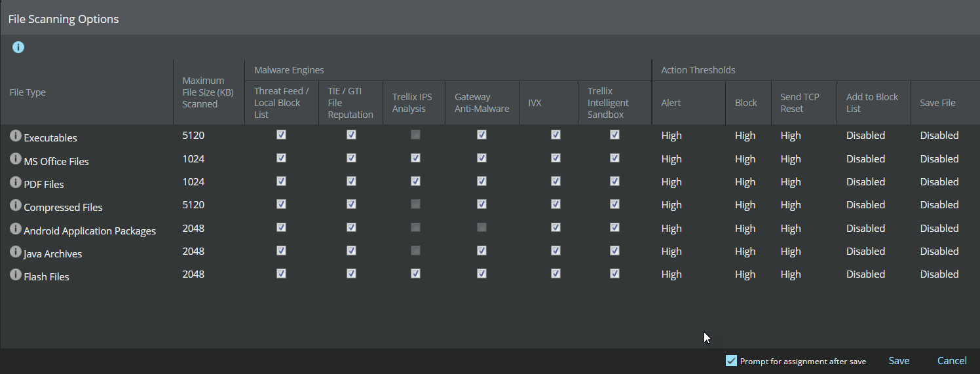Open the info icon beside Java Archives
Viewport: 980px width, 374px height.
(16, 252)
